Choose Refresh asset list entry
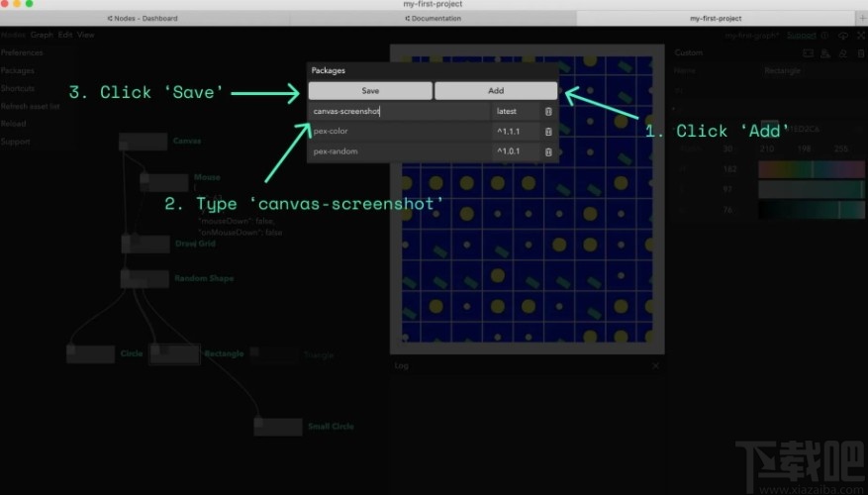The image size is (868, 495). (x=31, y=106)
